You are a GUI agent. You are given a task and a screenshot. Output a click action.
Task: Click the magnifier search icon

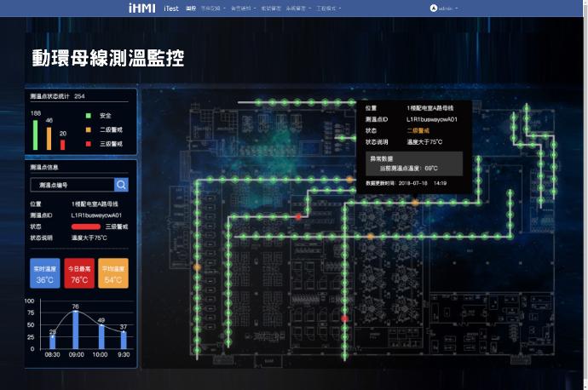[x=121, y=184]
